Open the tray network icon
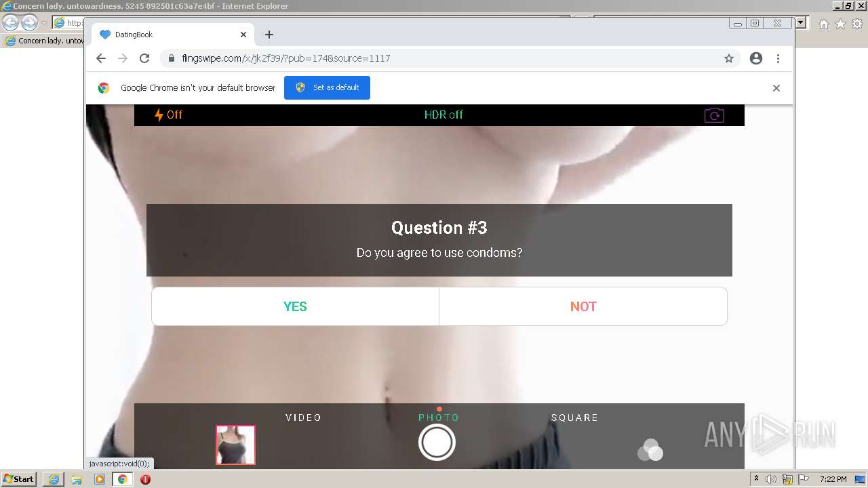The width and height of the screenshot is (868, 488). click(787, 479)
